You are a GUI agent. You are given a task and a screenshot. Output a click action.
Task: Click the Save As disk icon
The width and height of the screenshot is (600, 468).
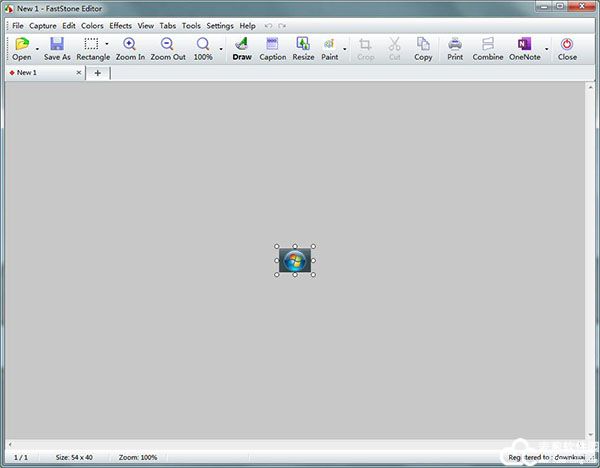pyautogui.click(x=57, y=45)
